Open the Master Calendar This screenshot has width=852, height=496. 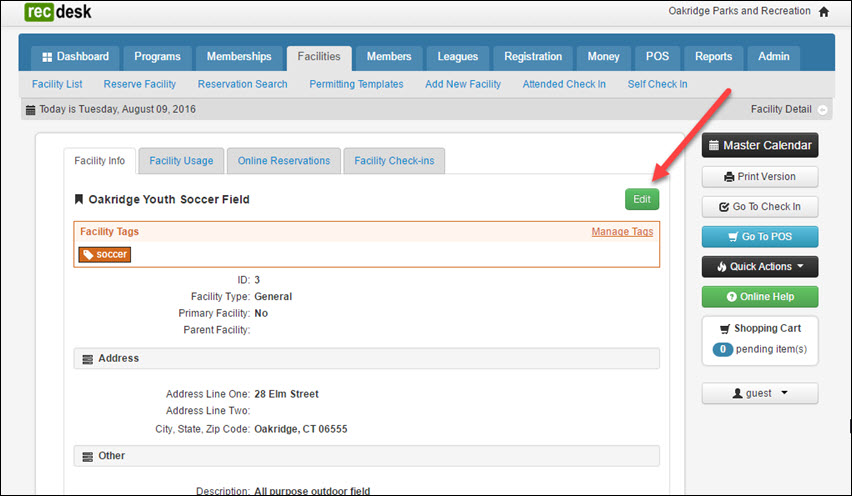click(760, 146)
